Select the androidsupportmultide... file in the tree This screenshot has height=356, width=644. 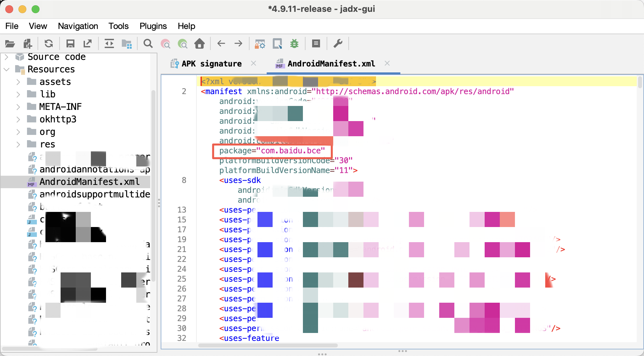pyautogui.click(x=95, y=194)
